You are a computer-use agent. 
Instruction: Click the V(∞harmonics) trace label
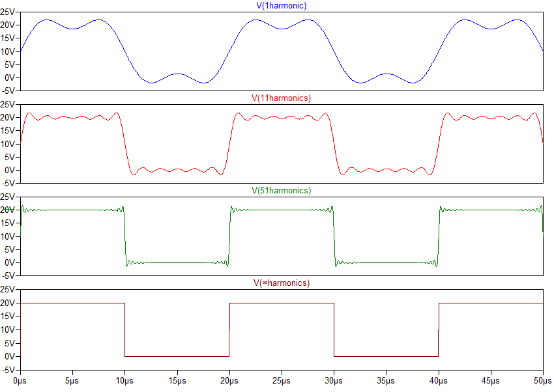281,283
